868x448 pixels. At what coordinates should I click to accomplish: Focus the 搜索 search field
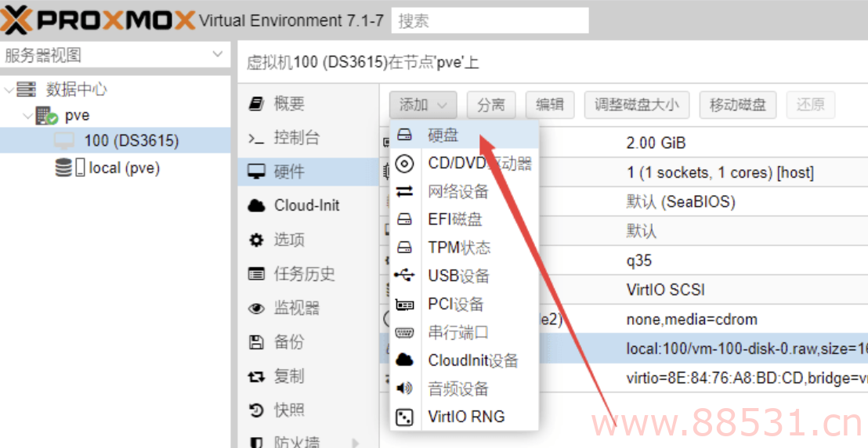coord(490,20)
